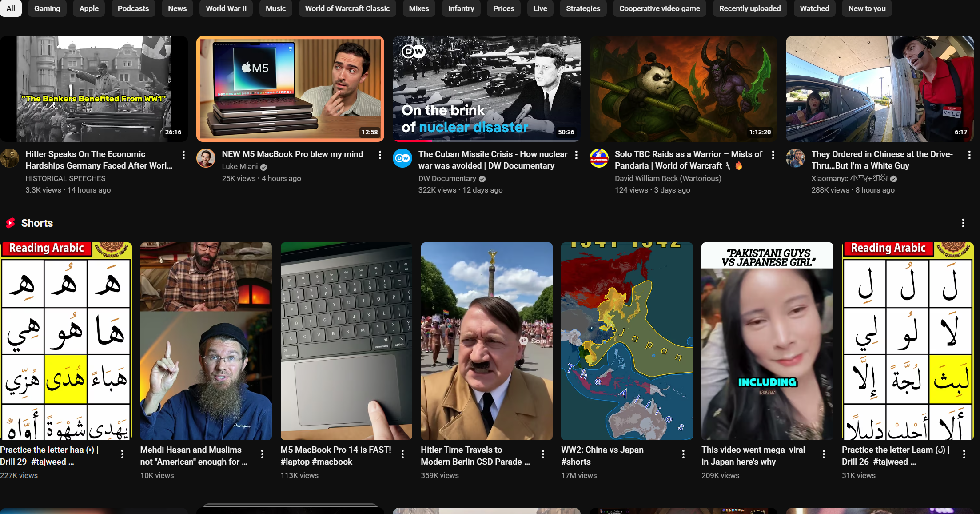Viewport: 980px width, 514px height.
Task: Open the Shorts section options menu
Action: (963, 223)
